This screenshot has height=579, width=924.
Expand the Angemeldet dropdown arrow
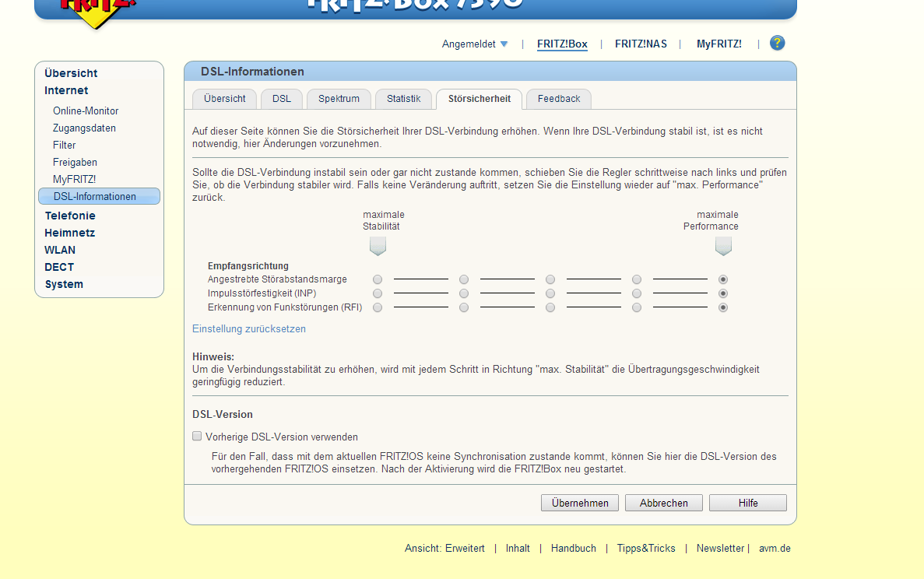504,44
